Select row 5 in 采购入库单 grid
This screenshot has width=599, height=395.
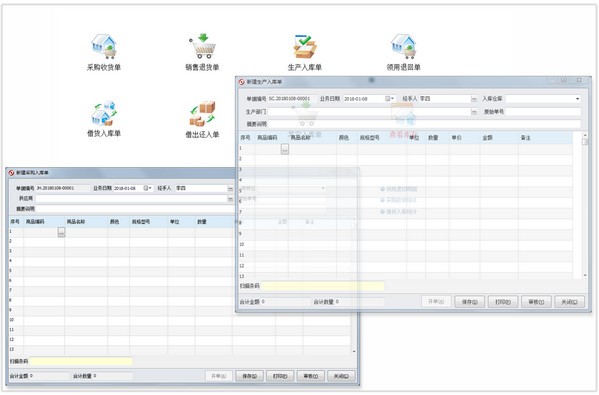click(122, 271)
